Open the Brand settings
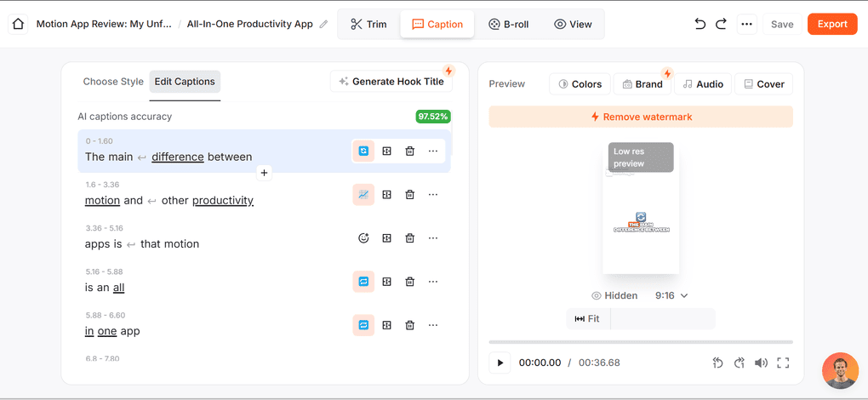The height and width of the screenshot is (400, 868). 642,84
